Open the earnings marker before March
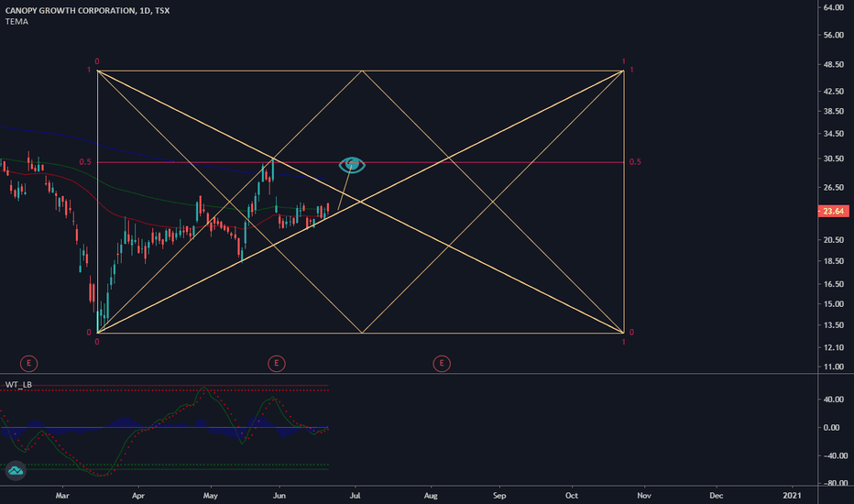The width and height of the screenshot is (854, 504). (x=29, y=364)
